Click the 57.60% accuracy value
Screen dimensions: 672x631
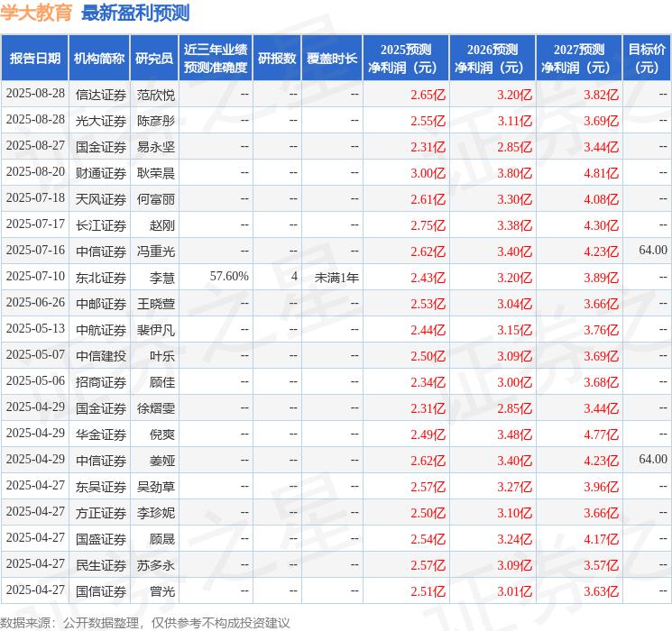point(229,277)
